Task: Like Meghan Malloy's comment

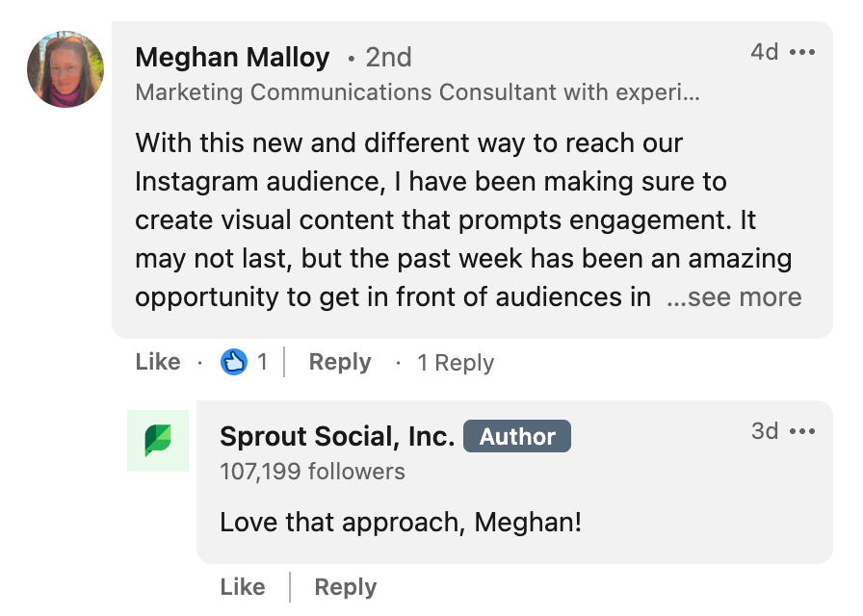Action: click(x=157, y=362)
